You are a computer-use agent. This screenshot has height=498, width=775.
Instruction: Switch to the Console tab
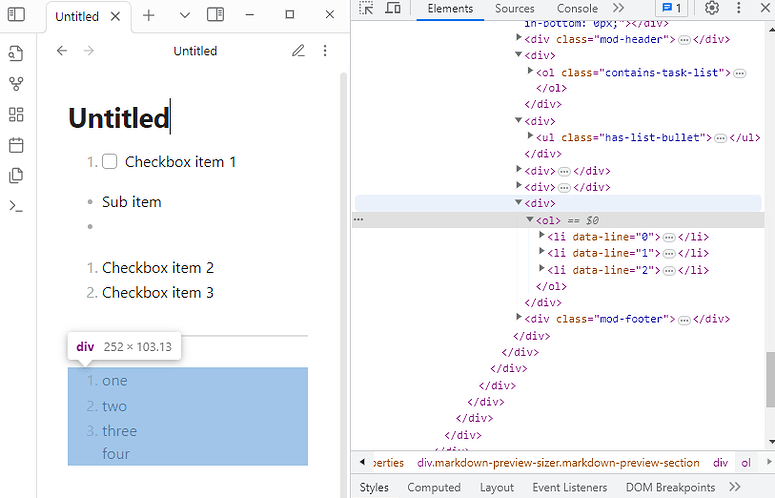[577, 8]
